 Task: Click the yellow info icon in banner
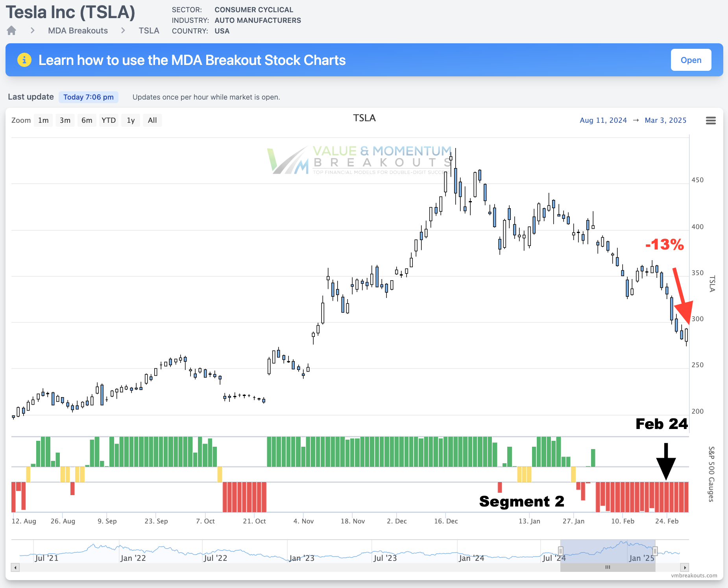click(x=24, y=60)
